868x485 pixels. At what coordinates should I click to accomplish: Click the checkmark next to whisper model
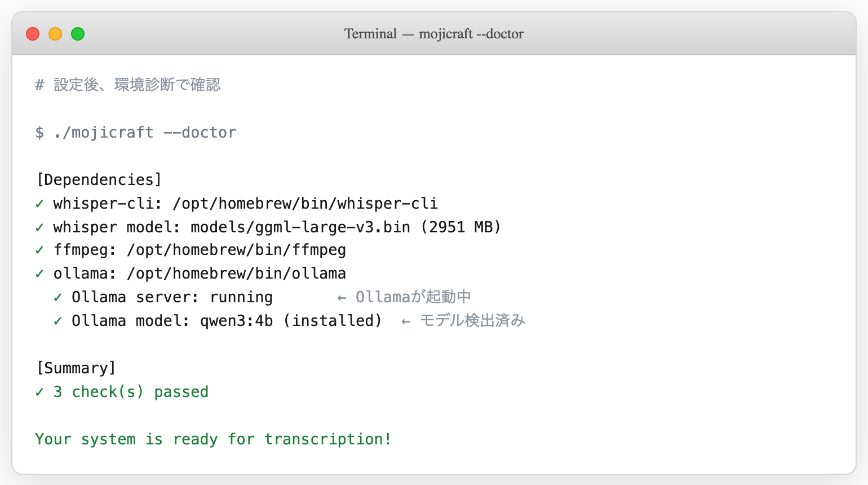39,227
